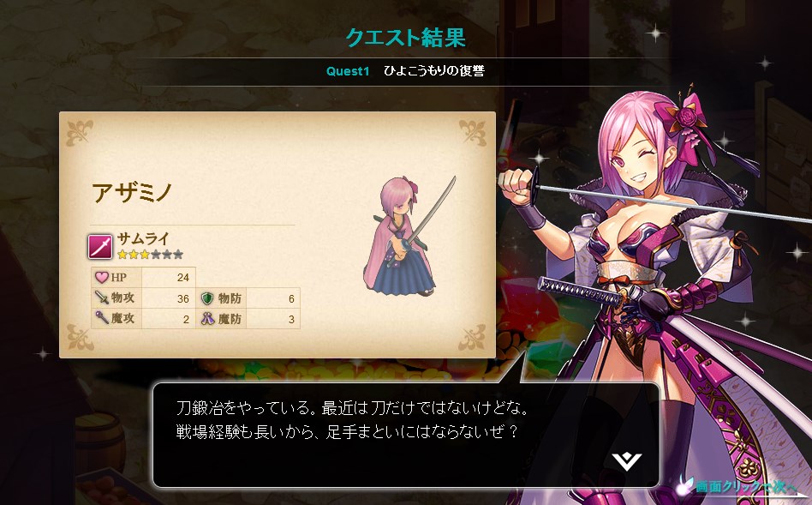Select the small Azamino chibi sprite
This screenshot has height=505, width=812.
409,237
